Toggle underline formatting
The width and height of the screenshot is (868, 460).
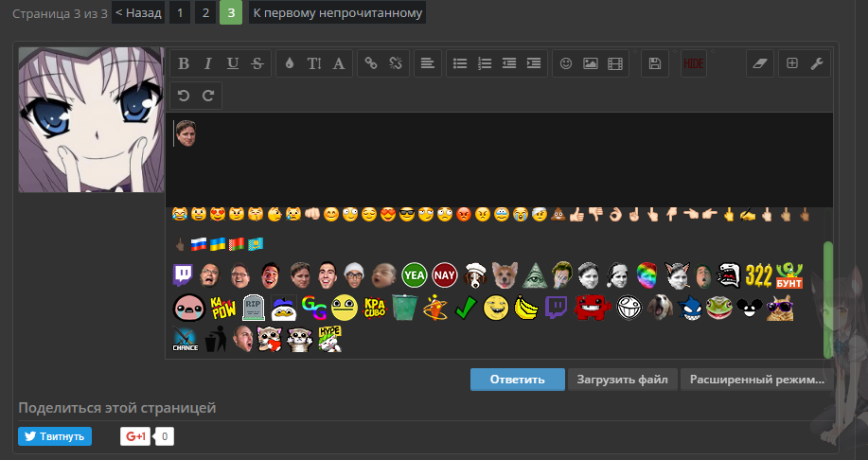[233, 63]
